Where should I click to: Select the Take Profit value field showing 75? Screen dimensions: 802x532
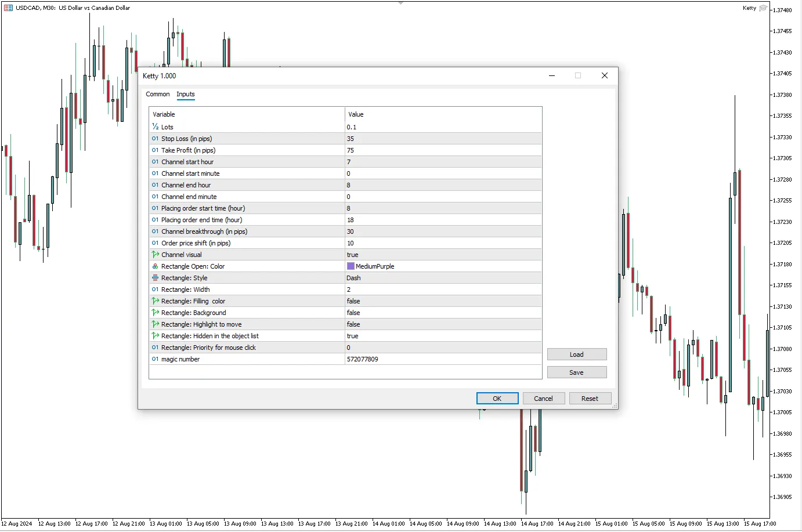[443, 150]
